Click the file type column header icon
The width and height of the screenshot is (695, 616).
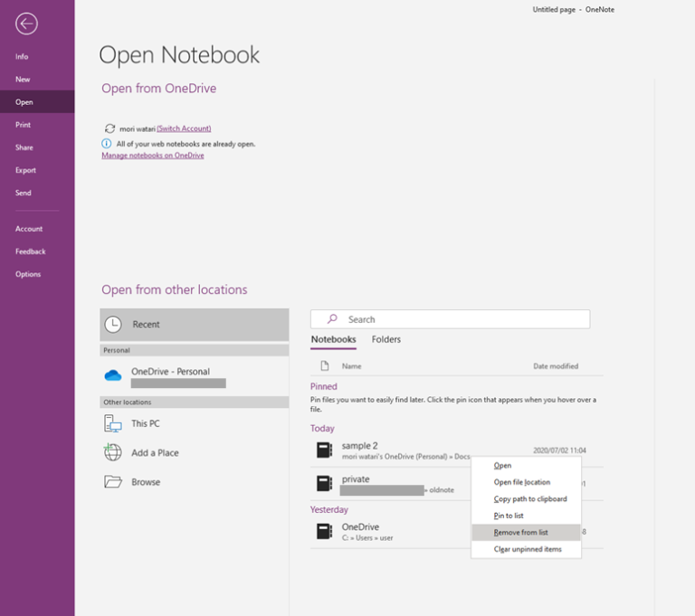pos(325,365)
